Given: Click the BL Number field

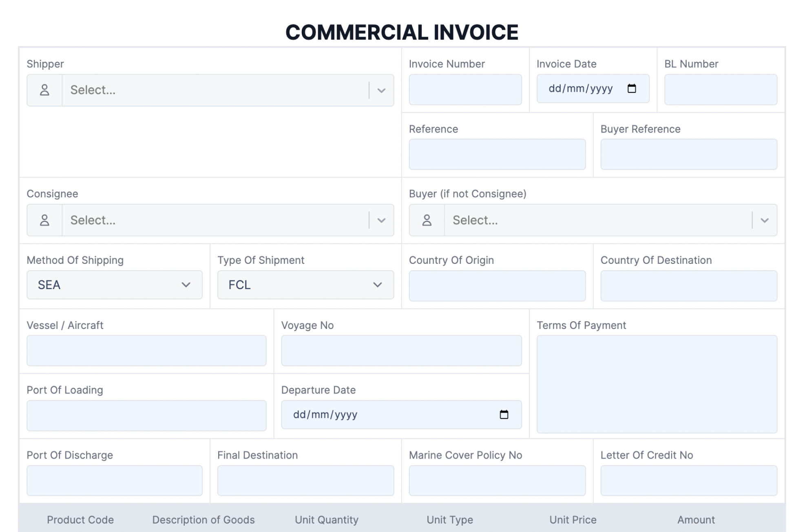Looking at the screenshot, I should point(720,89).
